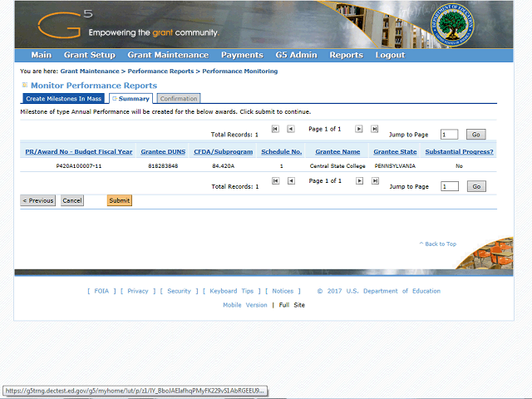Click bottom Jump to Page input field
532x399 pixels.
[450, 186]
